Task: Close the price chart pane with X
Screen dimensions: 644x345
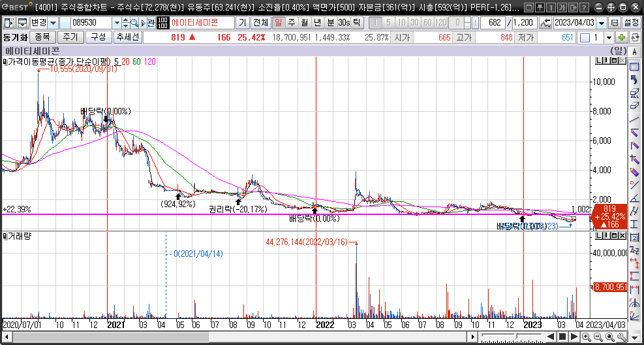Action: [623, 61]
